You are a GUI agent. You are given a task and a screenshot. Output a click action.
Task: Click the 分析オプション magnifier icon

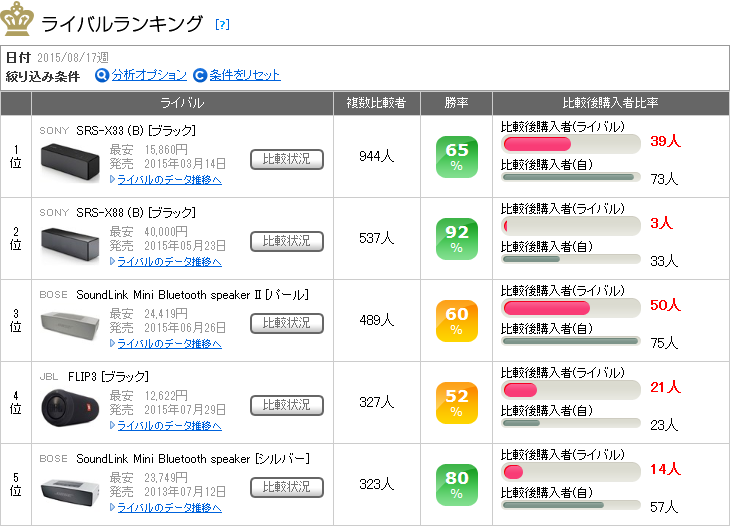tap(102, 75)
